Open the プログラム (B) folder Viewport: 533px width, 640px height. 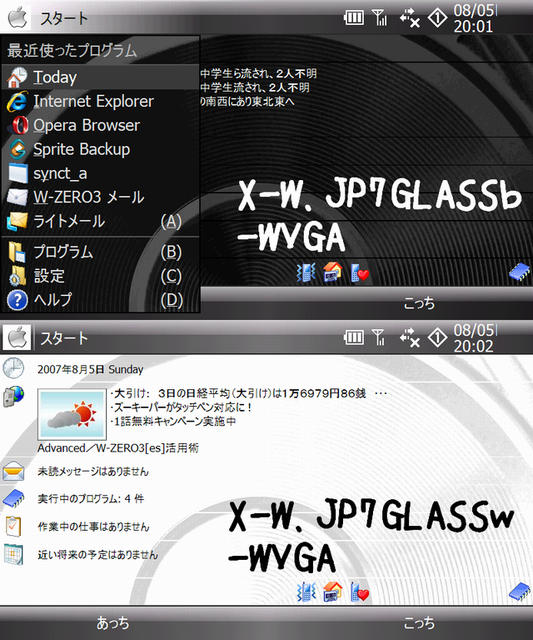pos(100,252)
